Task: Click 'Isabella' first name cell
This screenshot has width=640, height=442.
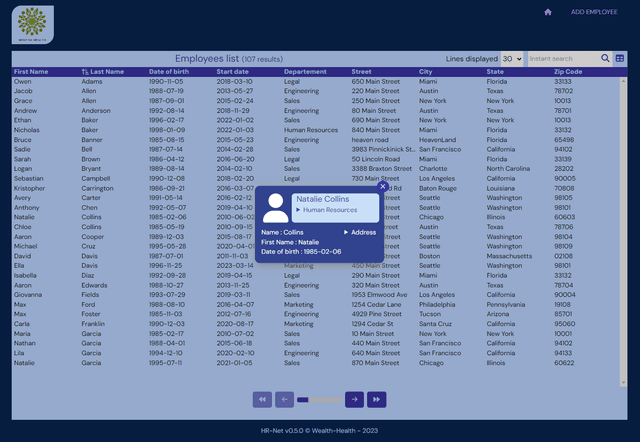Action: click(x=25, y=275)
